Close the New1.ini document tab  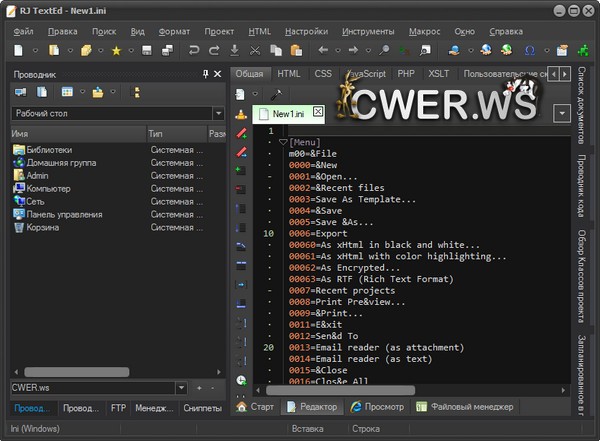click(318, 111)
